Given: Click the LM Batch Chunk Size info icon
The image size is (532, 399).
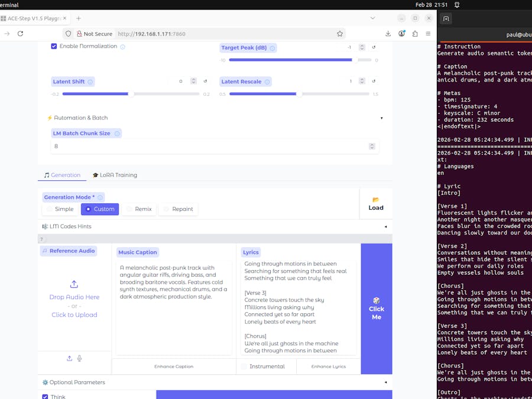Looking at the screenshot, I should point(117,134).
